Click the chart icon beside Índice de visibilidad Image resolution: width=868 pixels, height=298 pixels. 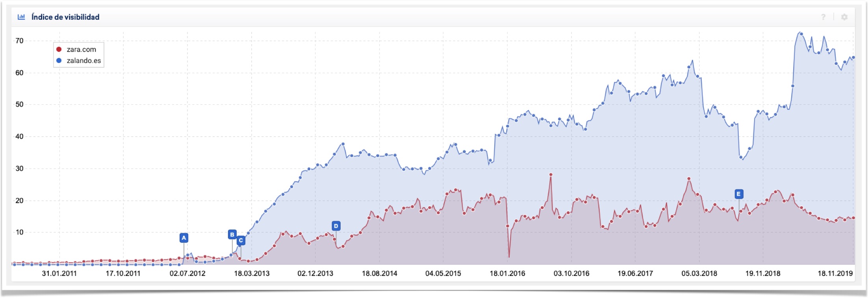(x=21, y=17)
